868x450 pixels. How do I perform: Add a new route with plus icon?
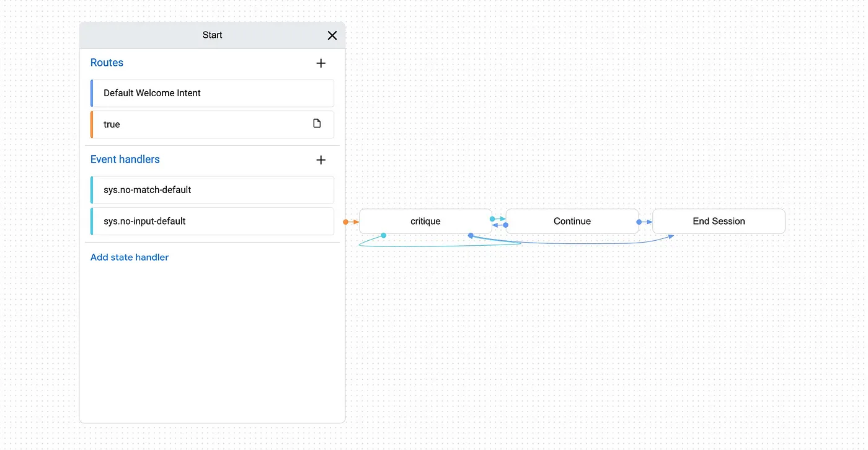click(321, 63)
